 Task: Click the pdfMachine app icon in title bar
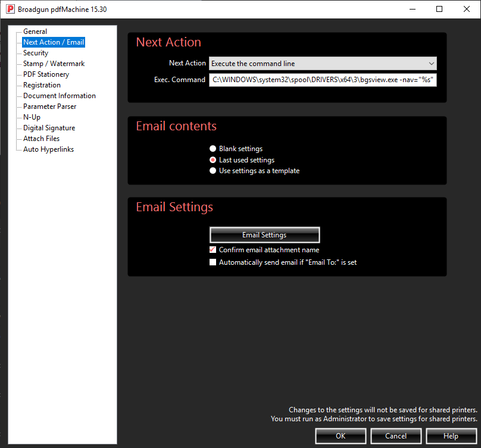point(10,10)
